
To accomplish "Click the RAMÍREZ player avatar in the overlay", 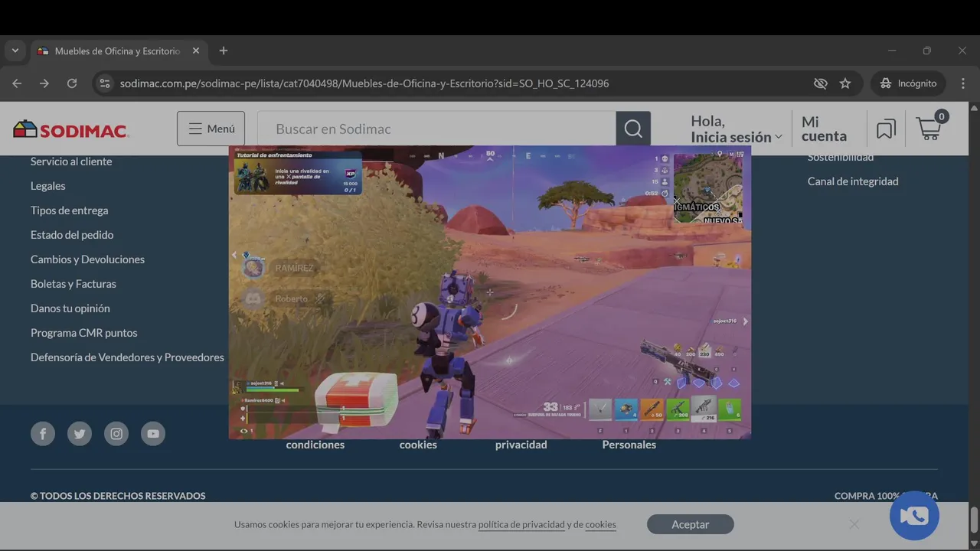I will click(x=253, y=268).
